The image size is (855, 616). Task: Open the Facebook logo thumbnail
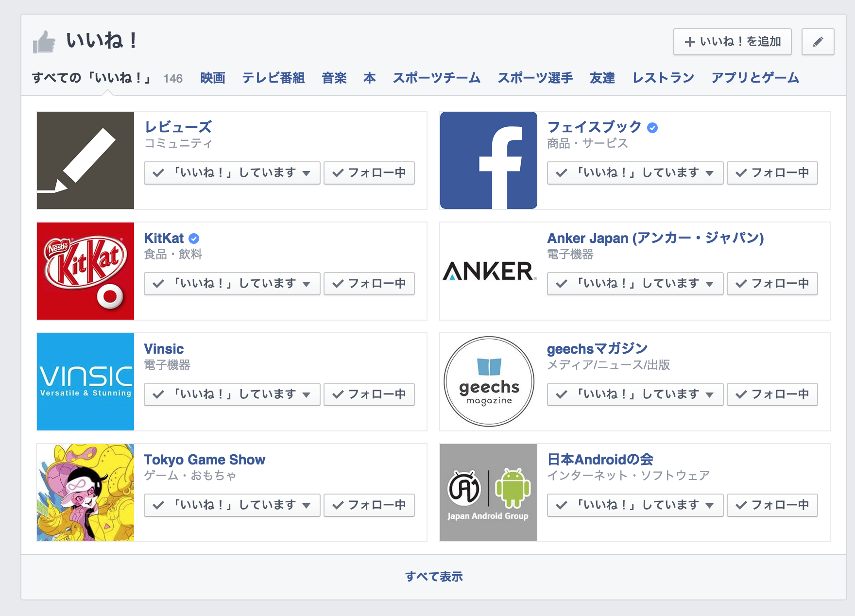(x=489, y=160)
